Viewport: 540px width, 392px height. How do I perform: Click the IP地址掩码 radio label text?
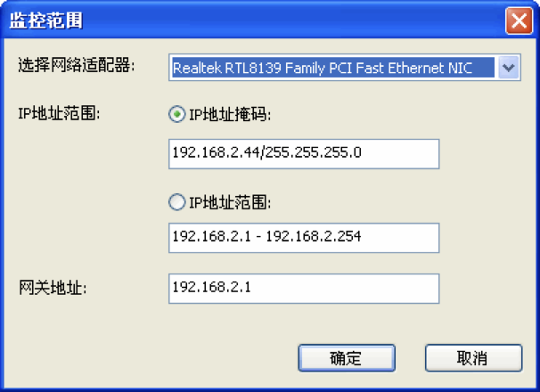(x=230, y=114)
